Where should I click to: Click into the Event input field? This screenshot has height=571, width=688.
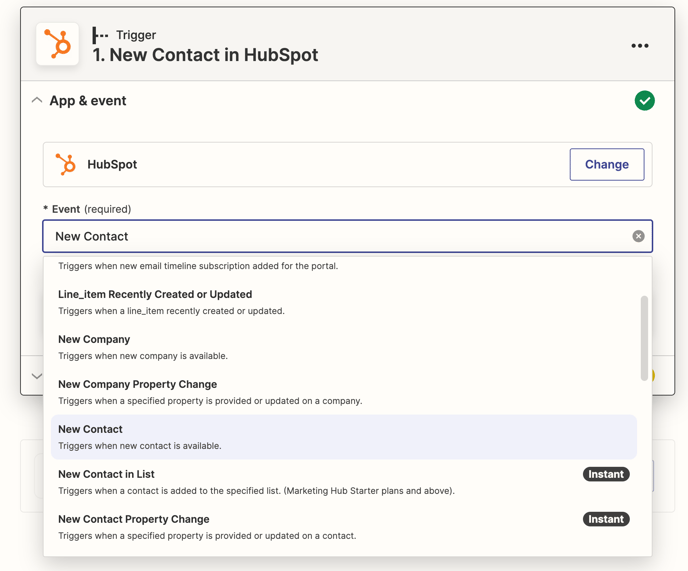[348, 236]
